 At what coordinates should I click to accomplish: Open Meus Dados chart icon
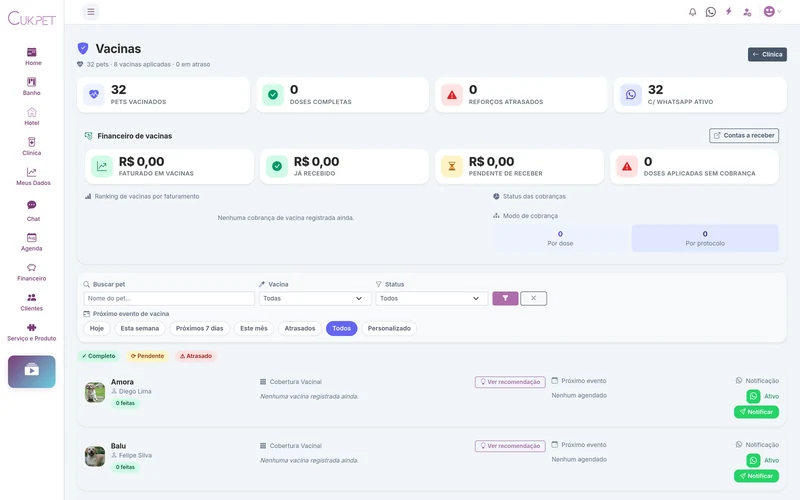(x=32, y=172)
